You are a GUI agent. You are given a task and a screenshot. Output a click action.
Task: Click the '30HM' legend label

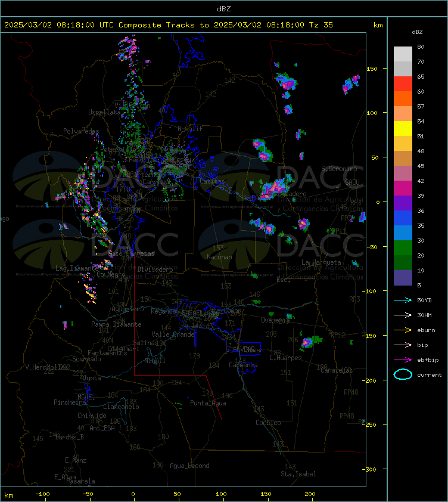click(424, 315)
